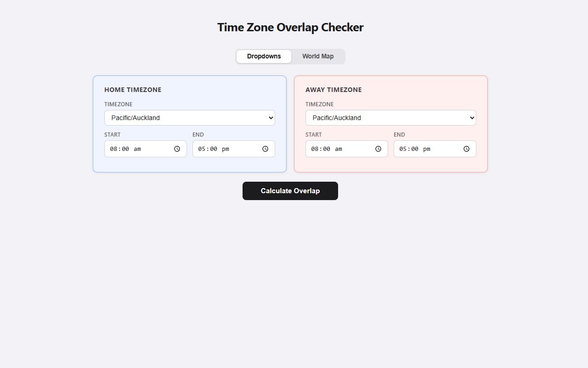Click the chevron on the Home timezone selector

271,118
